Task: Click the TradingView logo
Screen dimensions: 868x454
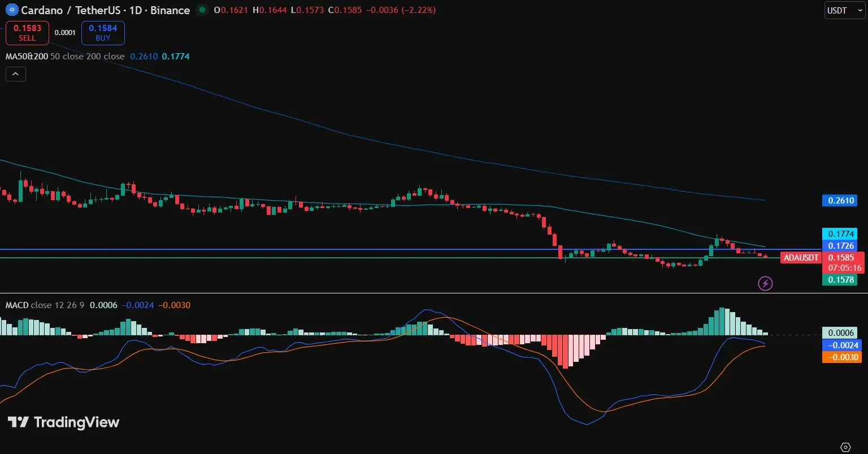Action: tap(63, 422)
